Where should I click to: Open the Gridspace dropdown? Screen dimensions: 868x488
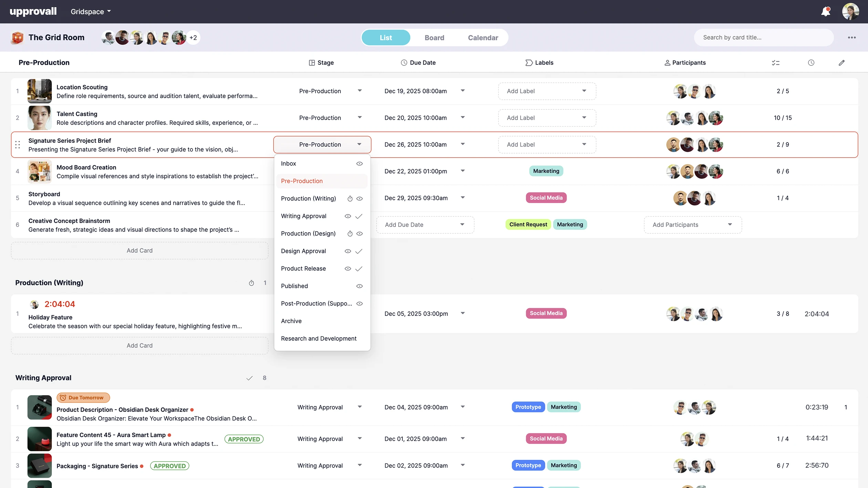click(90, 11)
